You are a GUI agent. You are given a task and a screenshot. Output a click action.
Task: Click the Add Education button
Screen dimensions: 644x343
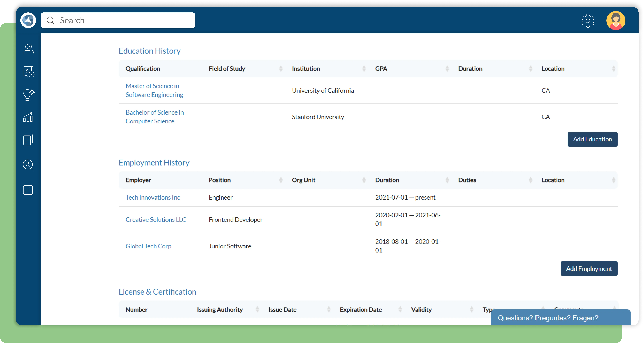[x=592, y=139]
